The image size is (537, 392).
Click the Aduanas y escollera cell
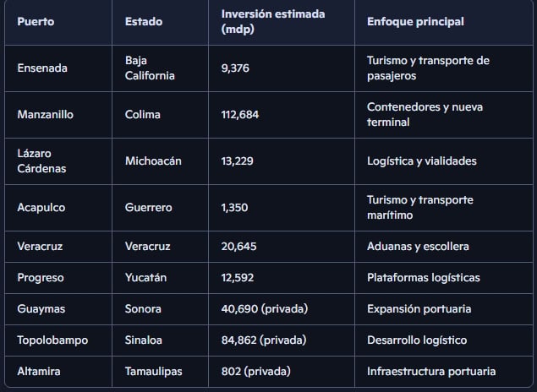418,246
